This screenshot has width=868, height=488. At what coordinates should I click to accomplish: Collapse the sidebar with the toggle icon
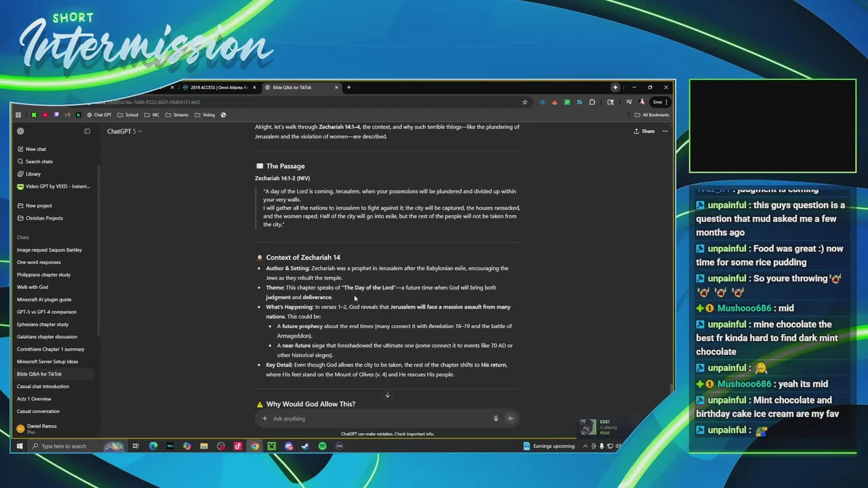click(87, 131)
